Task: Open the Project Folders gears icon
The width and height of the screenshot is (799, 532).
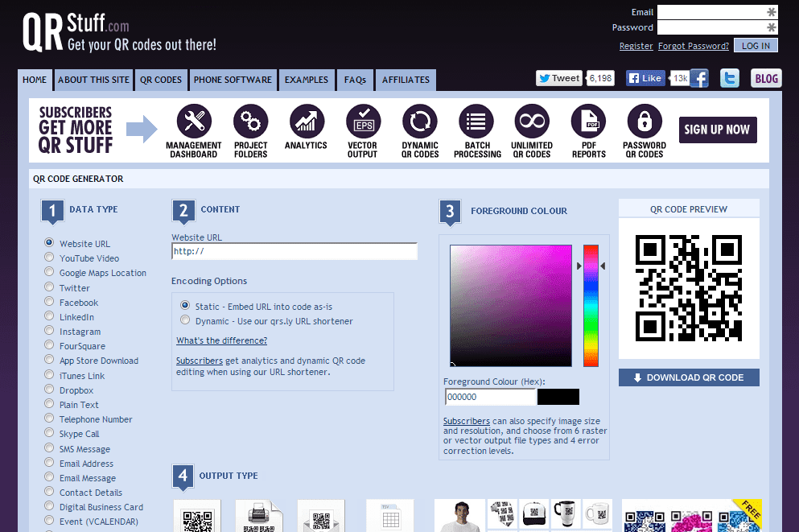Action: pos(251,122)
